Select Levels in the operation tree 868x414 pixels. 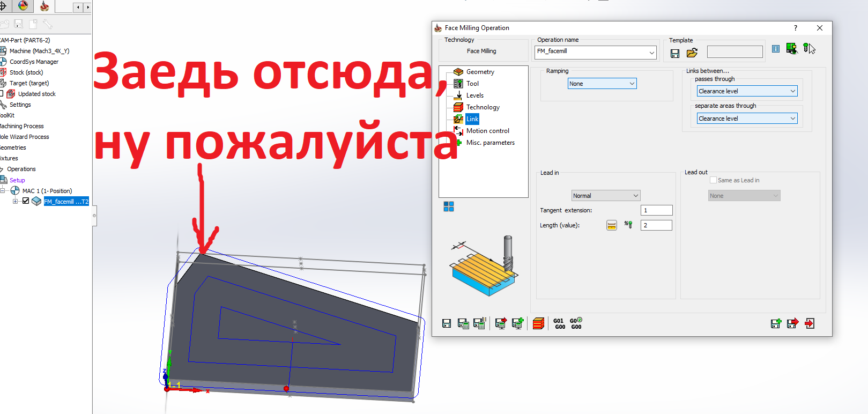pos(474,95)
